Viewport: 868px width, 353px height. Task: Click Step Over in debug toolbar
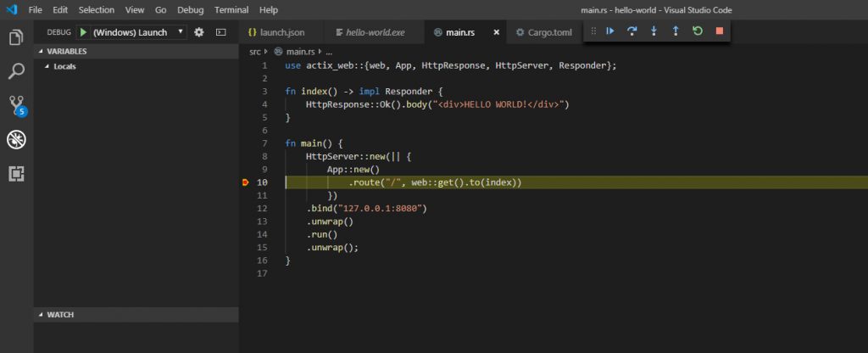[x=632, y=31]
